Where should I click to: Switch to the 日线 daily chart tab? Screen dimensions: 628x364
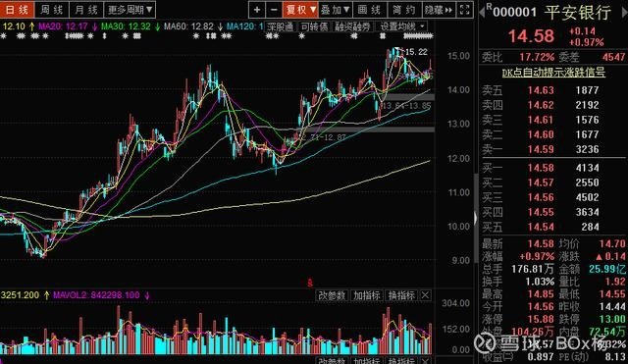(x=18, y=9)
